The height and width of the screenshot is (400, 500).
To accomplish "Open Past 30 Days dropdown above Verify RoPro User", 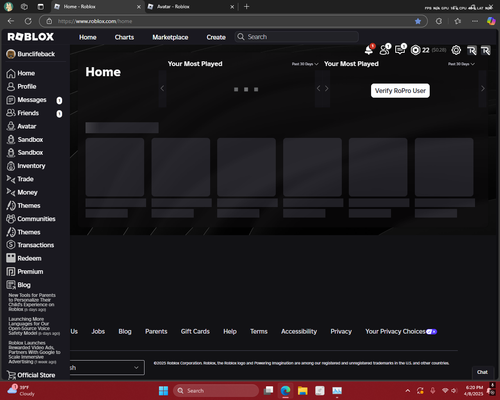I will coord(461,64).
